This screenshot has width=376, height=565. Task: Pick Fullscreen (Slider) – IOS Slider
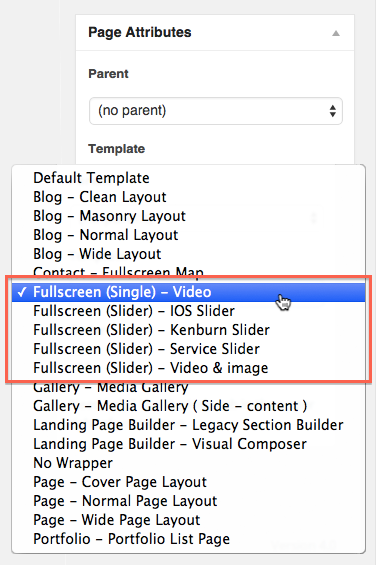[x=189, y=311]
